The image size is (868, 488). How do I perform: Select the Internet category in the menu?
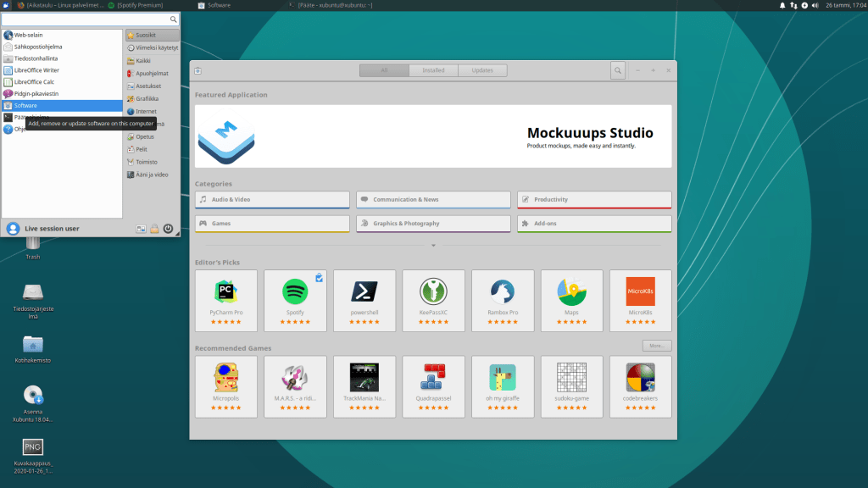(146, 111)
